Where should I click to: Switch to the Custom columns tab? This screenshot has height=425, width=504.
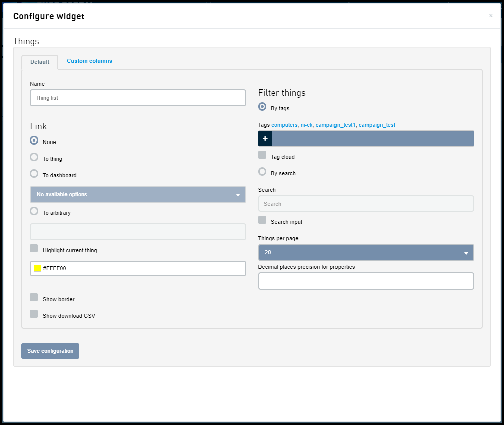coord(89,61)
